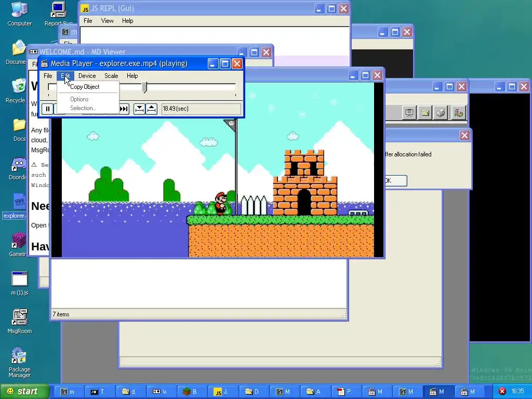This screenshot has height=399, width=532.
Task: Click the allocation failed message text
Action: pos(408,154)
